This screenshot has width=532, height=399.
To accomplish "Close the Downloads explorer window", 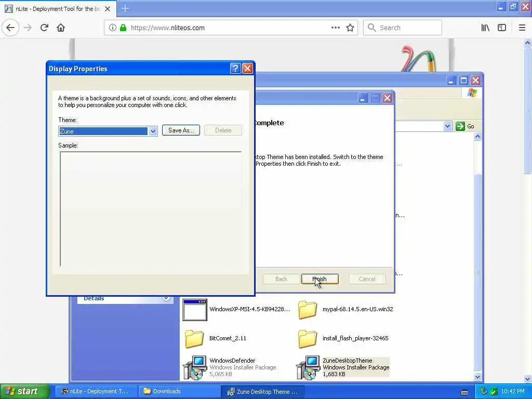I will 476,81.
